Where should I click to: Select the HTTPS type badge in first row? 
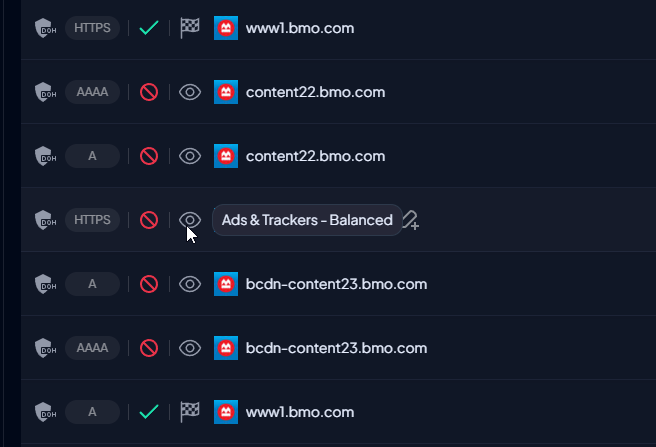point(92,28)
